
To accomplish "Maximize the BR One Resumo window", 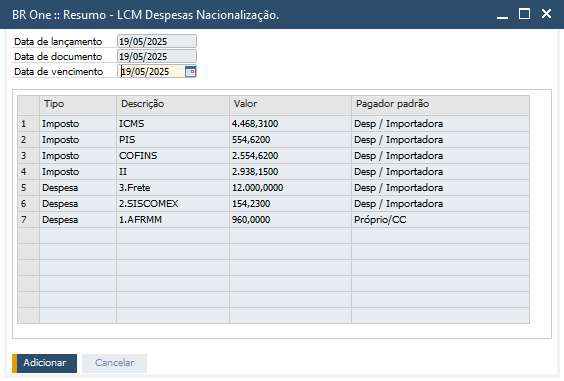I will click(x=524, y=14).
